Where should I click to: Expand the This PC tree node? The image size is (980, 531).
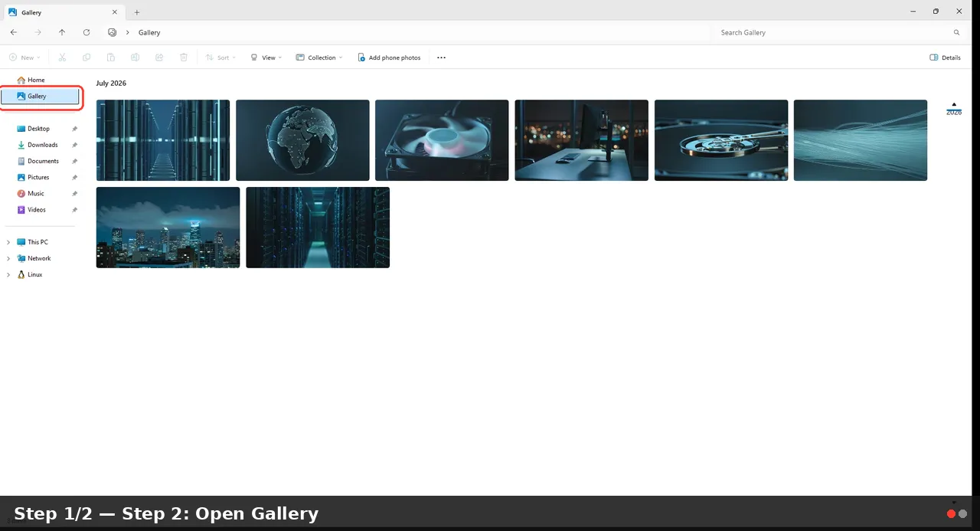pyautogui.click(x=8, y=242)
